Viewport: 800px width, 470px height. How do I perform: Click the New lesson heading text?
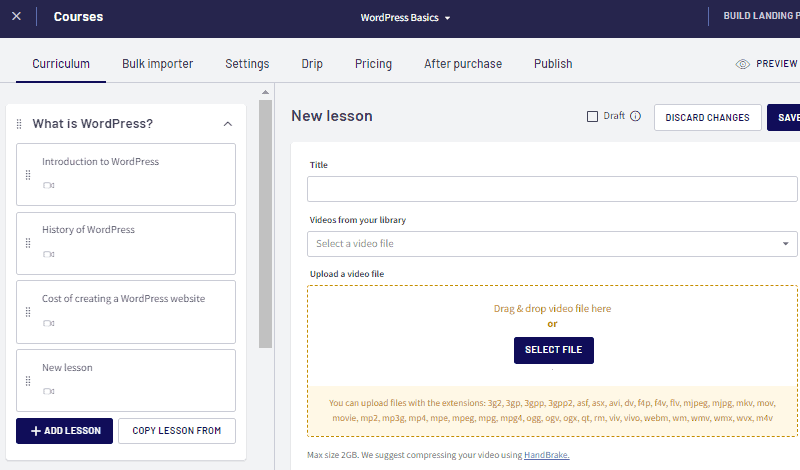[332, 116]
